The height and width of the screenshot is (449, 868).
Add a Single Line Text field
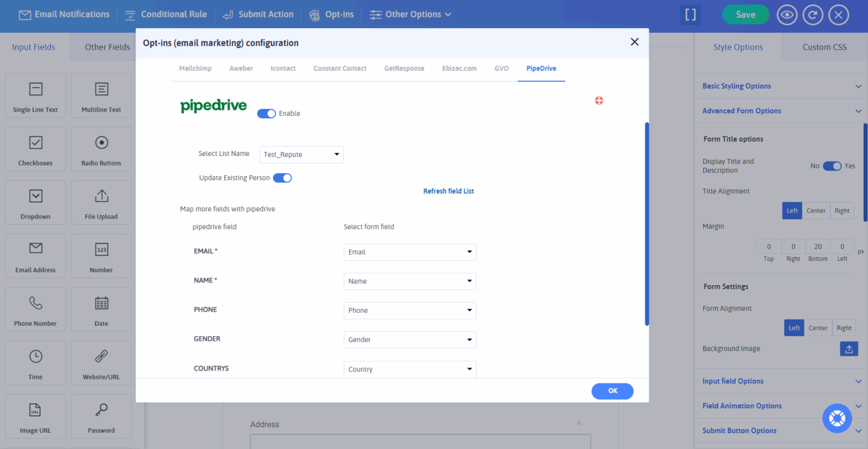pyautogui.click(x=36, y=95)
